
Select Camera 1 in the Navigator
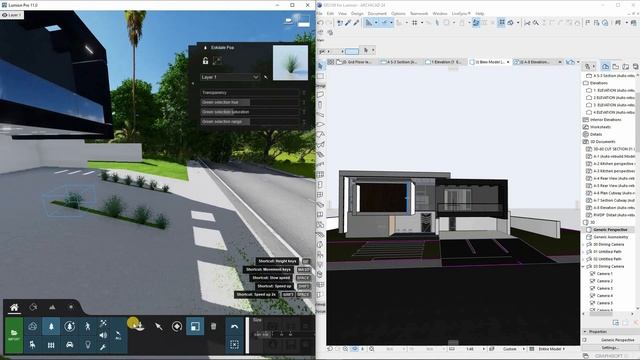(x=604, y=274)
